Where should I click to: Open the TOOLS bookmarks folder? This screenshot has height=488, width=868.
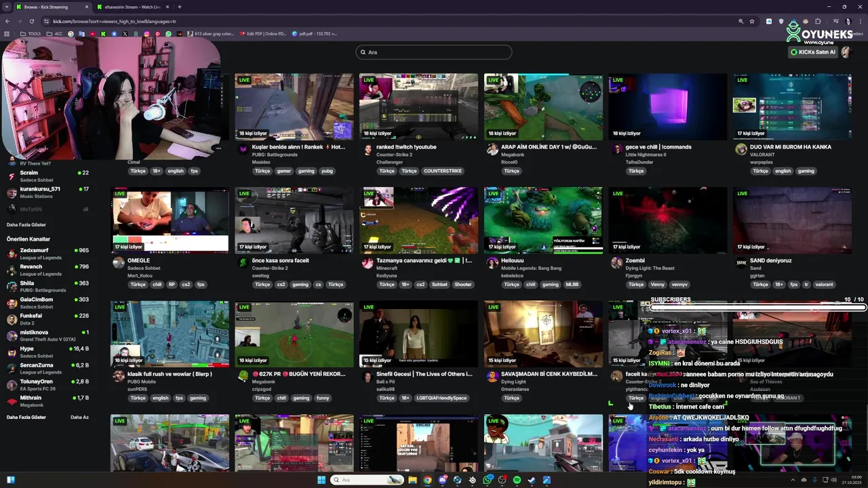tap(31, 33)
